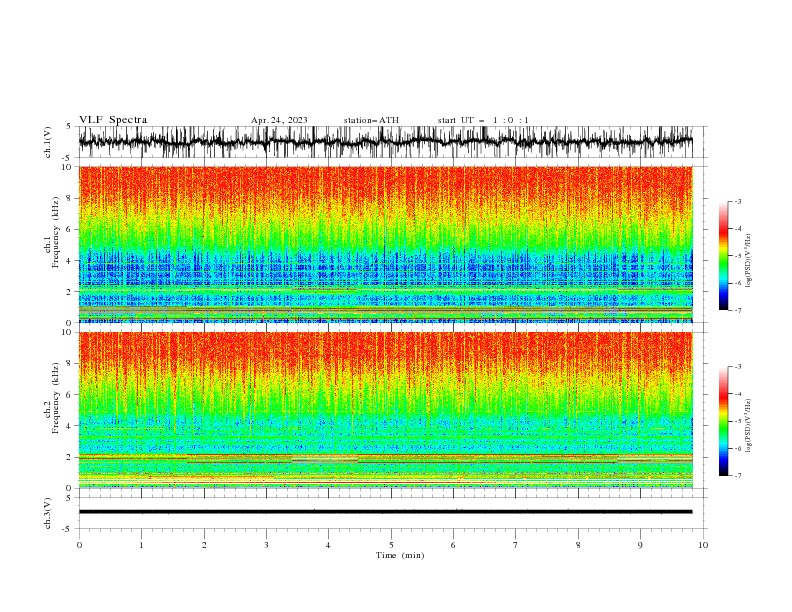Select the date text "Apr. 24, 2023"
Screen dimensions: 792x612
279,120
